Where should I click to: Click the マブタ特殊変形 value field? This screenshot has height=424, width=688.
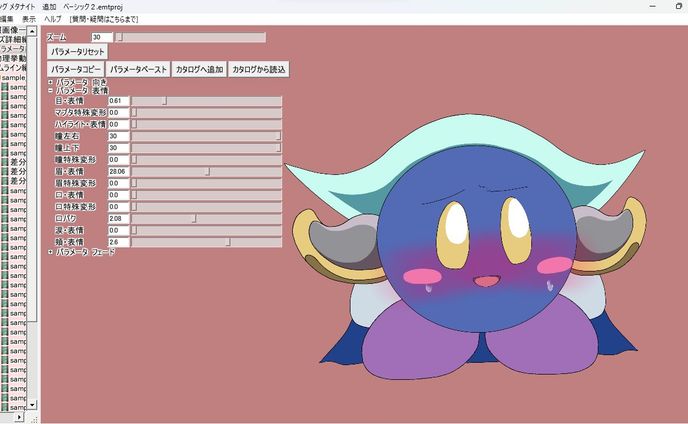click(118, 113)
